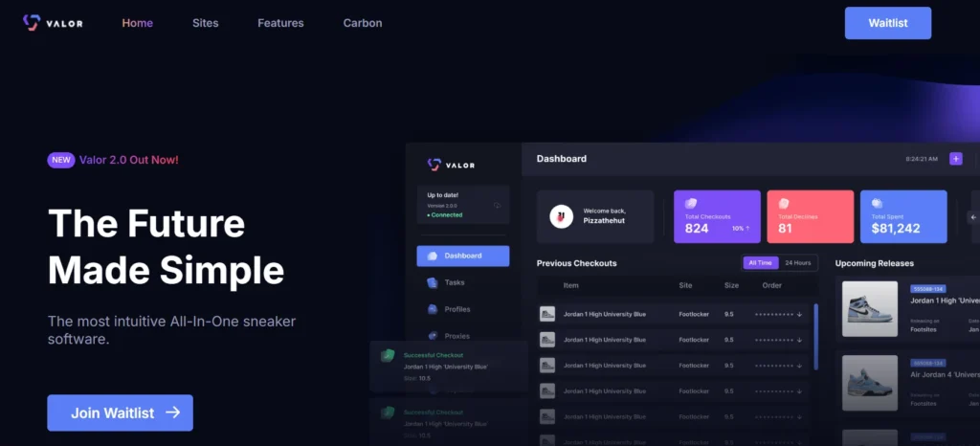Click the purple plus icon in dashboard header
980x446 pixels.
coord(955,159)
